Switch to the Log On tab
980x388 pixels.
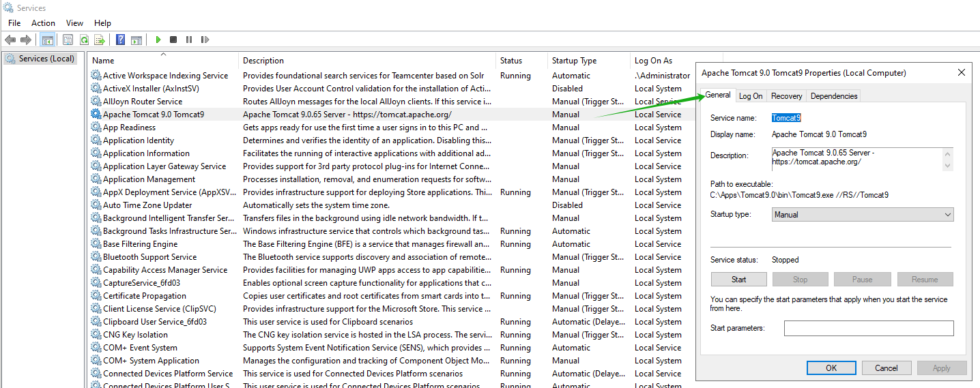(x=751, y=96)
